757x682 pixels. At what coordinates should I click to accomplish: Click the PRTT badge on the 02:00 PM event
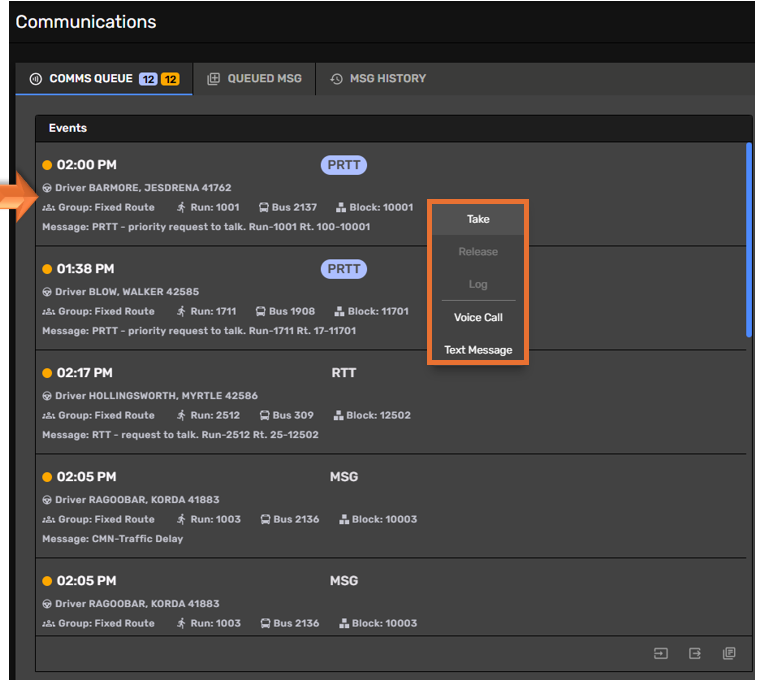[344, 165]
